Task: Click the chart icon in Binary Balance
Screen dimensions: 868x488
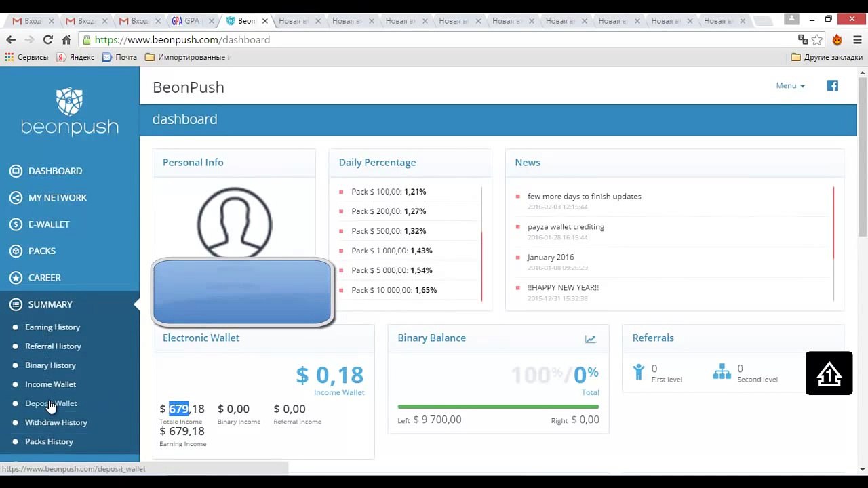Action: (x=590, y=339)
